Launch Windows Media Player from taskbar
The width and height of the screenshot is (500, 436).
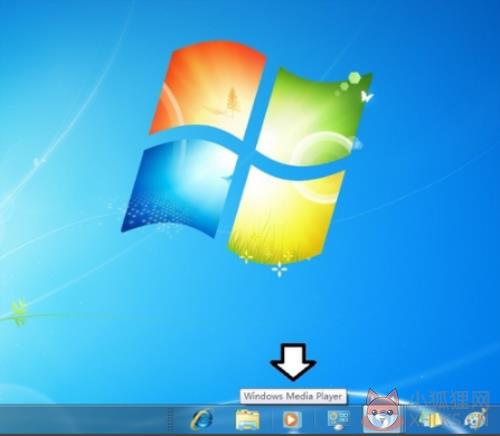(292, 419)
